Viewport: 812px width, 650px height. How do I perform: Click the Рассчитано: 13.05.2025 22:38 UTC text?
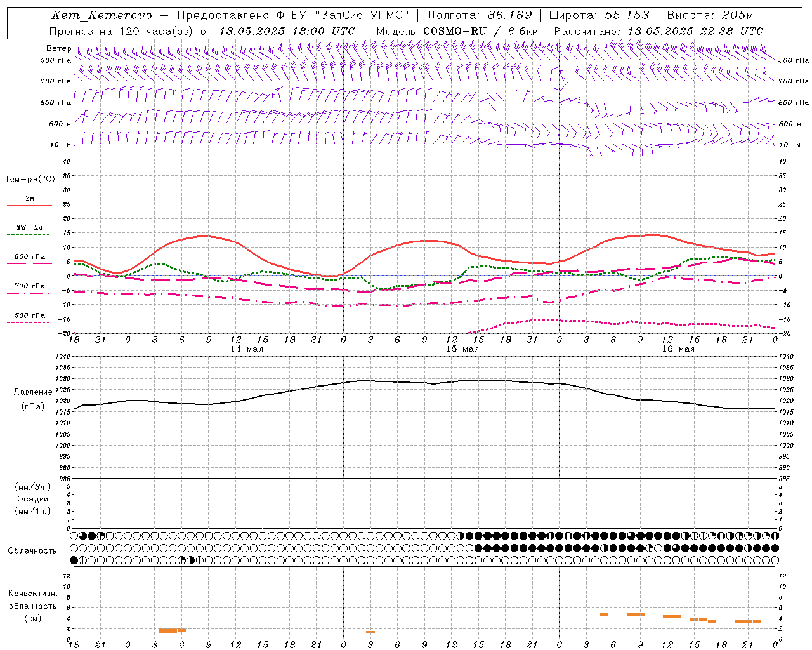pyautogui.click(x=658, y=31)
